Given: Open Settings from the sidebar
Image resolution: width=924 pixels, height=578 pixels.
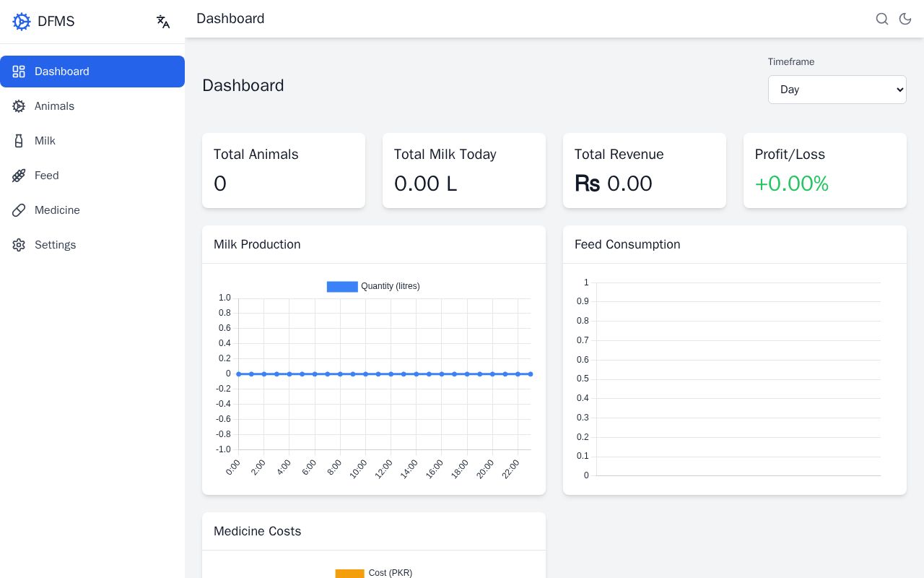Looking at the screenshot, I should click(92, 245).
